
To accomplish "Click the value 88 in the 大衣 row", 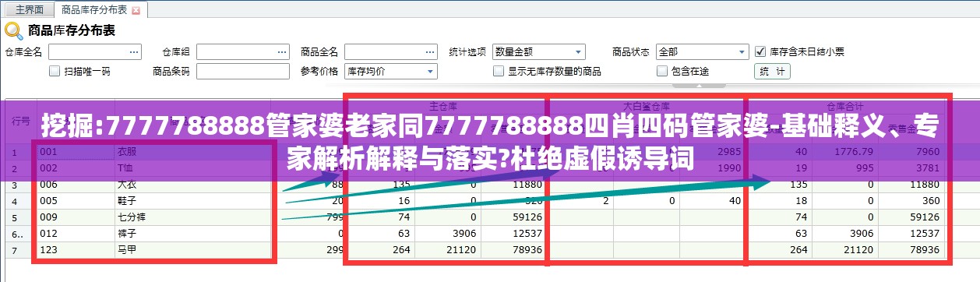I will point(337,184).
